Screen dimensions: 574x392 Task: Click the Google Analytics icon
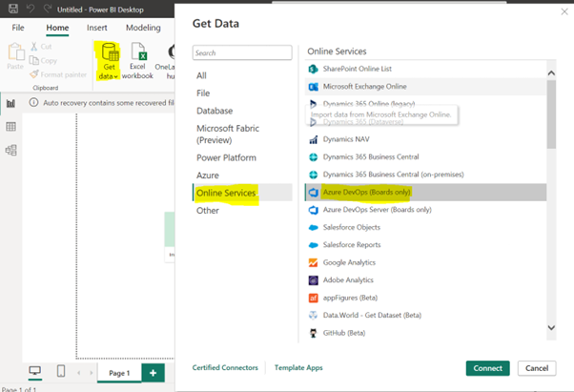pyautogui.click(x=314, y=262)
